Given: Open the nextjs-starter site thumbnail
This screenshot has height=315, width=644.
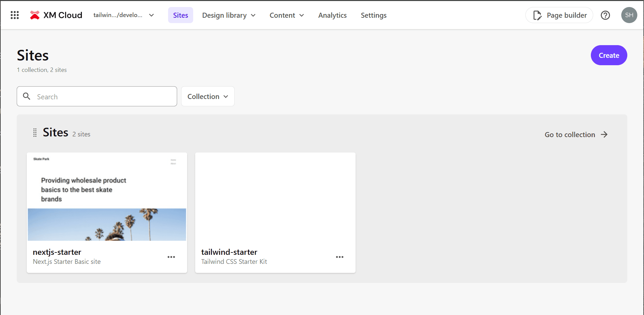Looking at the screenshot, I should pyautogui.click(x=107, y=197).
